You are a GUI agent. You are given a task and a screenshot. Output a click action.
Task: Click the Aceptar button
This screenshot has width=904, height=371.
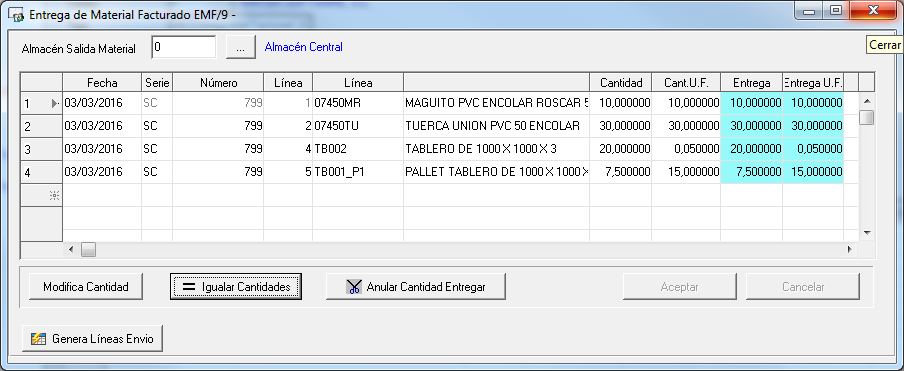(x=680, y=286)
